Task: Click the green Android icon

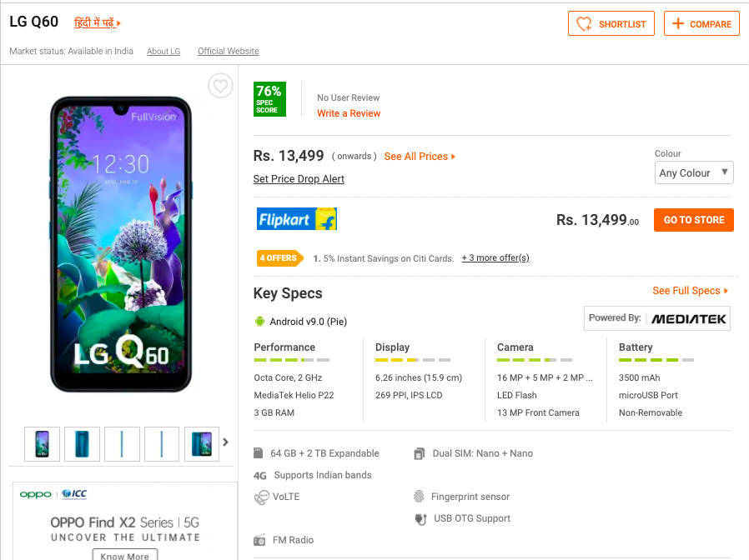Action: click(x=259, y=322)
